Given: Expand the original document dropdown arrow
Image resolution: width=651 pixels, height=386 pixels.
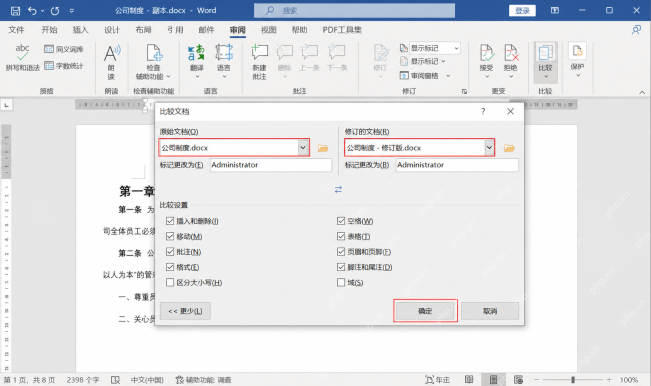Looking at the screenshot, I should tap(303, 147).
